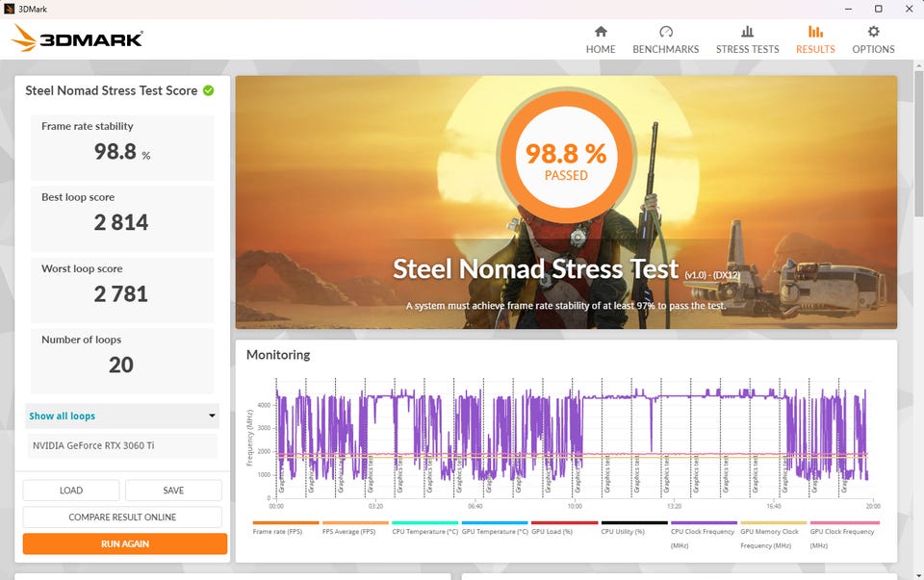Open the Stress Tests bar chart icon
The image size is (924, 580).
[747, 31]
